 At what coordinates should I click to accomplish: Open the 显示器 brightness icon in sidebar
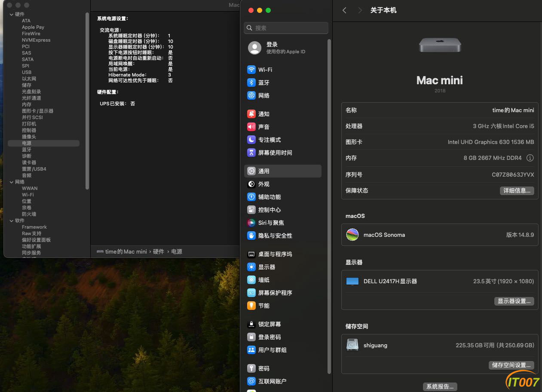(251, 267)
